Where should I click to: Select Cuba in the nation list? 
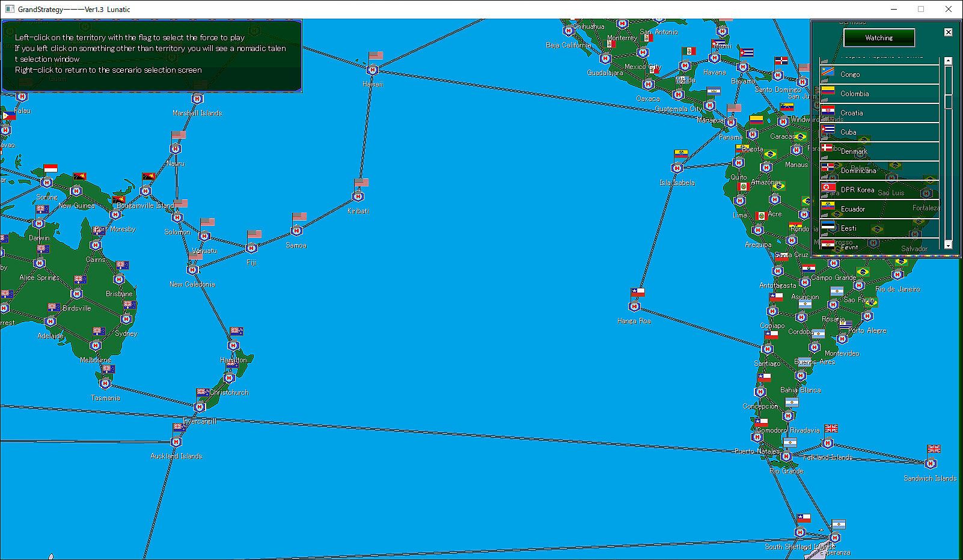879,132
